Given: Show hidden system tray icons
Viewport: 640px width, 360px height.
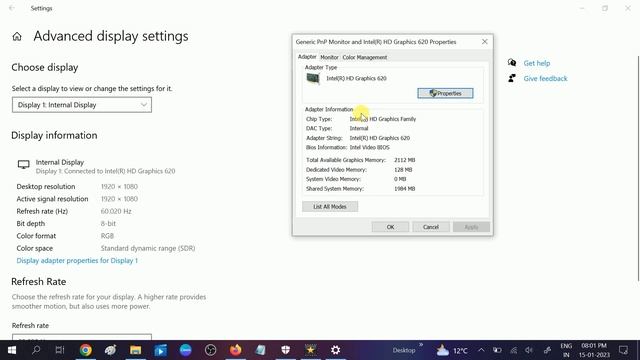Looking at the screenshot, I should tap(481, 350).
